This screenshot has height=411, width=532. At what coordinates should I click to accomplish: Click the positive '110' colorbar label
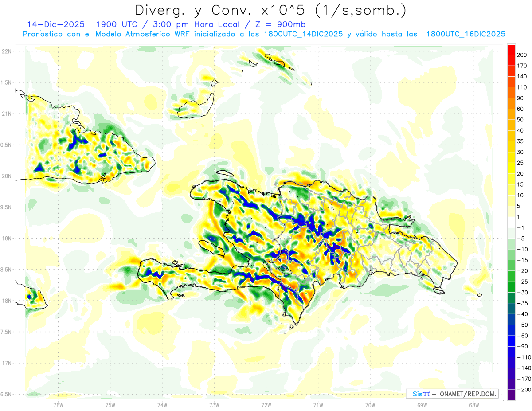[523, 87]
